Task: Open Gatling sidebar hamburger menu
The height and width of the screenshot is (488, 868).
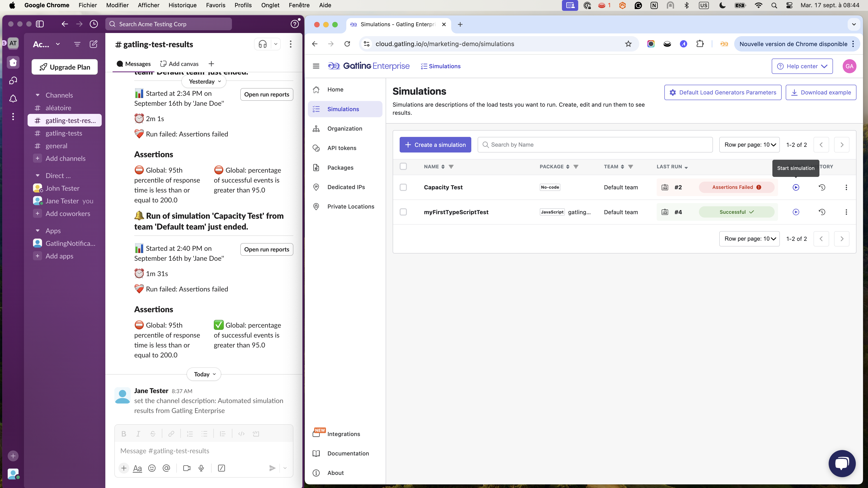Action: 316,66
